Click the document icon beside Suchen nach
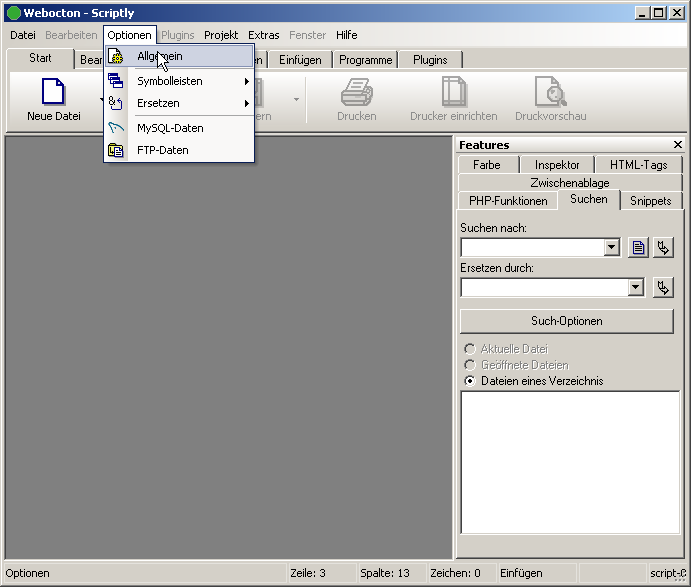This screenshot has height=587, width=691. (638, 248)
